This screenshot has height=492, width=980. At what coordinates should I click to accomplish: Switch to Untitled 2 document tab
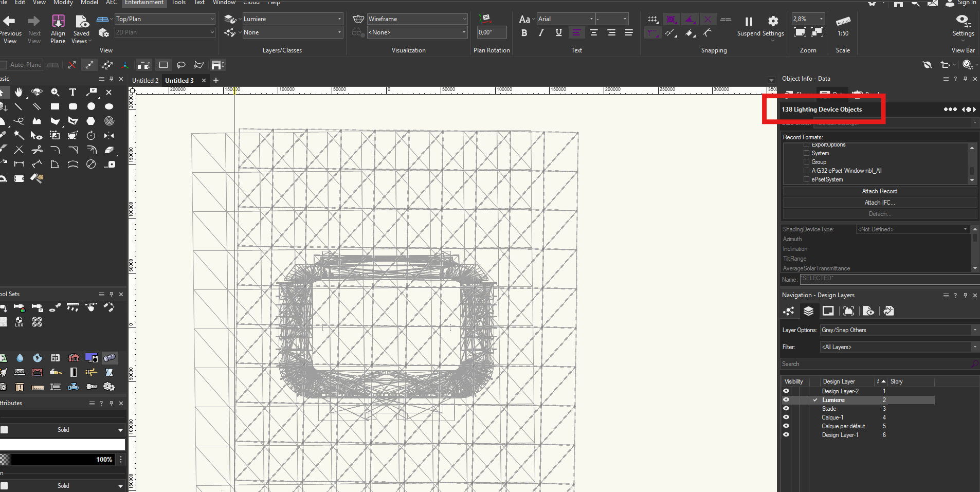(145, 81)
